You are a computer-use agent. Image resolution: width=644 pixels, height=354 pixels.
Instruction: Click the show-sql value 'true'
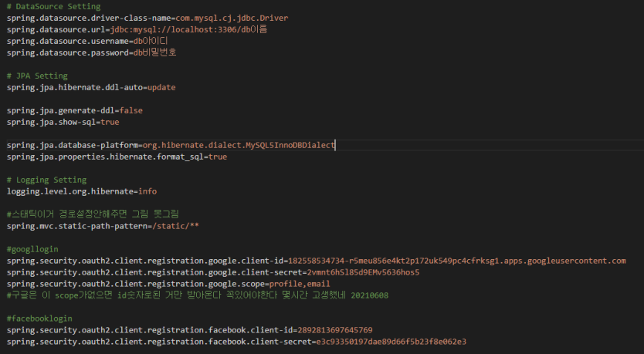(x=110, y=122)
